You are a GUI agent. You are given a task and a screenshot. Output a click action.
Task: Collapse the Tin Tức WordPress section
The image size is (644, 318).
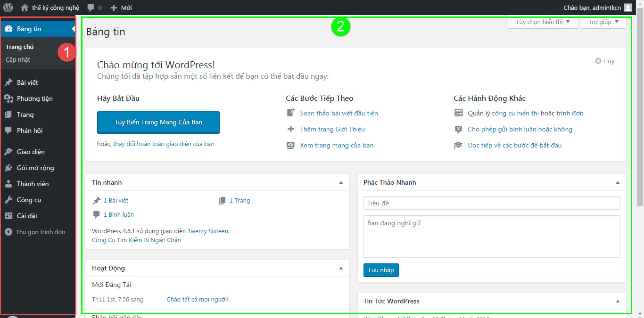[x=617, y=301]
